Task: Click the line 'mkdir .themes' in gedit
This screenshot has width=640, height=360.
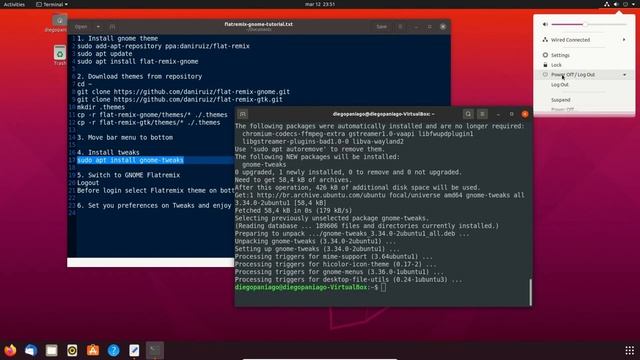Action: [x=101, y=107]
